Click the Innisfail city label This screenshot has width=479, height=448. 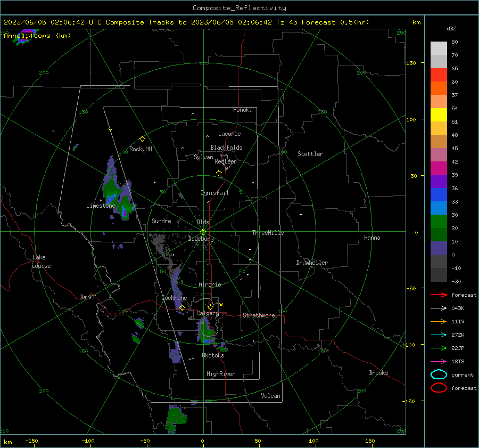tap(214, 193)
